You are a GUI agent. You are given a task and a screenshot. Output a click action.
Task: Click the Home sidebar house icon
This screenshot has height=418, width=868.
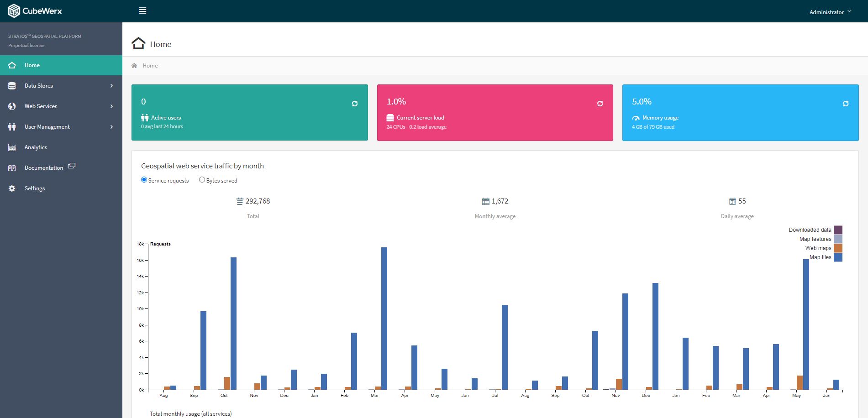click(12, 65)
